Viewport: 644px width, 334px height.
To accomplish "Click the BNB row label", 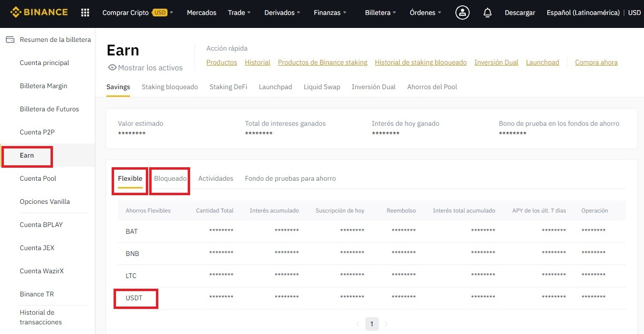I will point(132,254).
